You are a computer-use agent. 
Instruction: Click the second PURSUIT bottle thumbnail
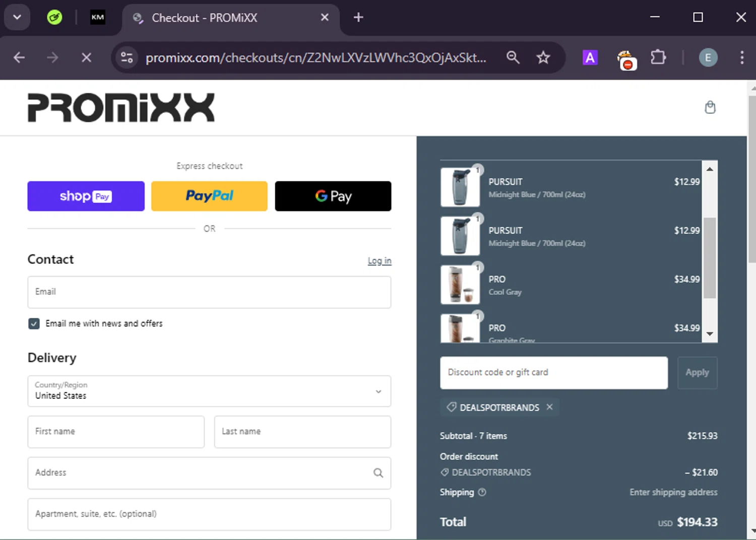[460, 236]
